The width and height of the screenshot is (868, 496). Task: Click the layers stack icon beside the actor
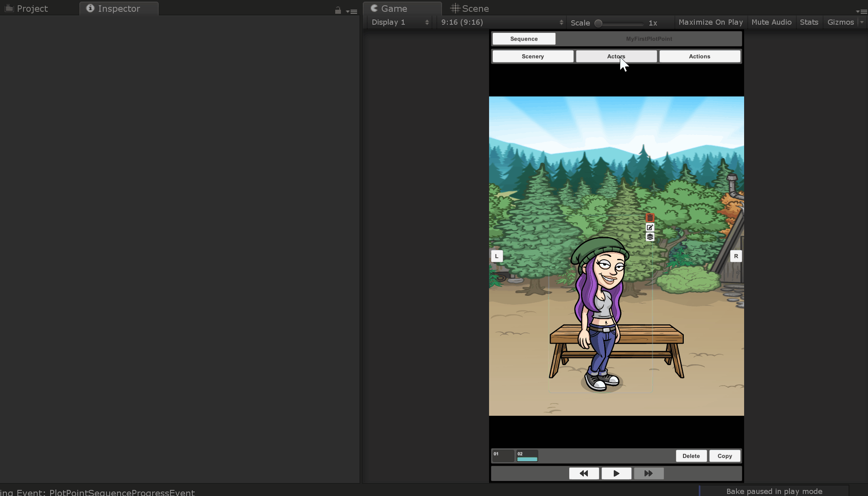650,237
